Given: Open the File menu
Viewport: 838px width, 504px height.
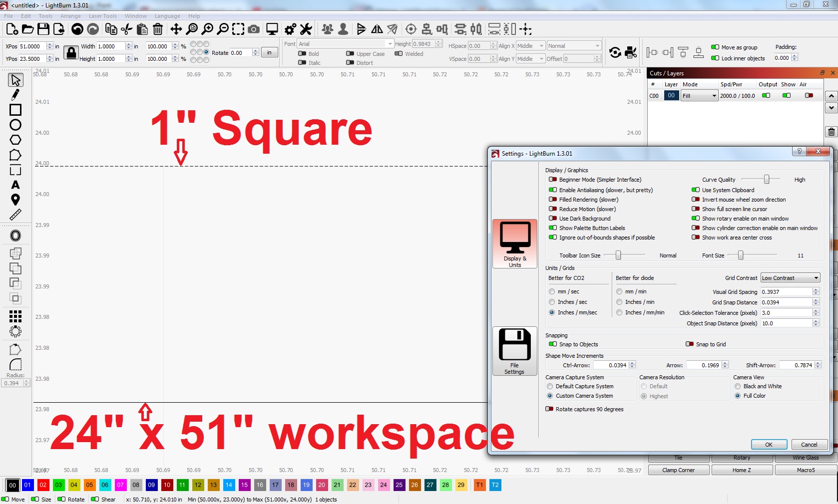Looking at the screenshot, I should click(x=8, y=16).
